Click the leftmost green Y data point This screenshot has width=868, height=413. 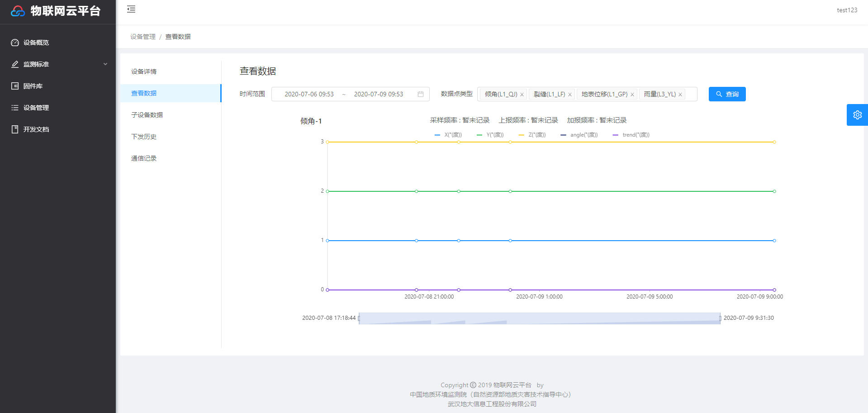click(x=327, y=191)
